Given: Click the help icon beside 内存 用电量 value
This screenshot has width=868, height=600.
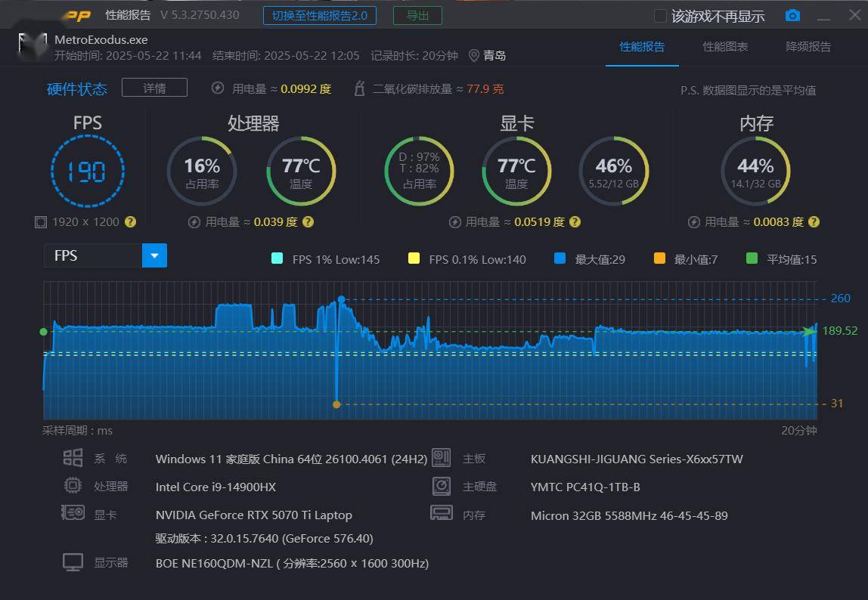Looking at the screenshot, I should tap(814, 222).
